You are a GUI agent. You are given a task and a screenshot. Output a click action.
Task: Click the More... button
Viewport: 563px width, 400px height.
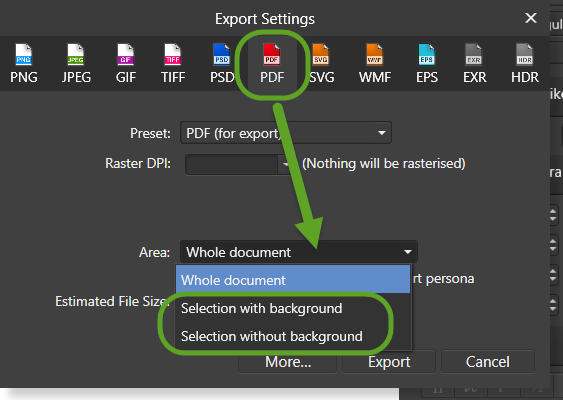288,362
